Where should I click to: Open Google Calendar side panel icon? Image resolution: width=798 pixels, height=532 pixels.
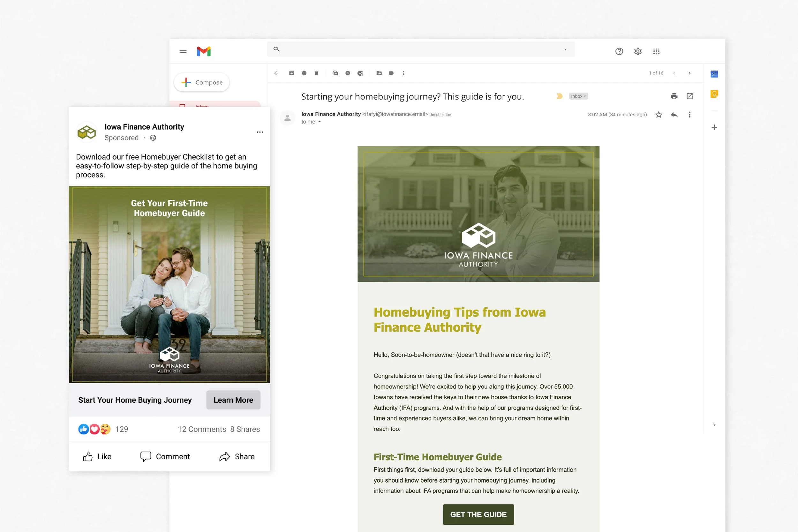[x=714, y=74]
